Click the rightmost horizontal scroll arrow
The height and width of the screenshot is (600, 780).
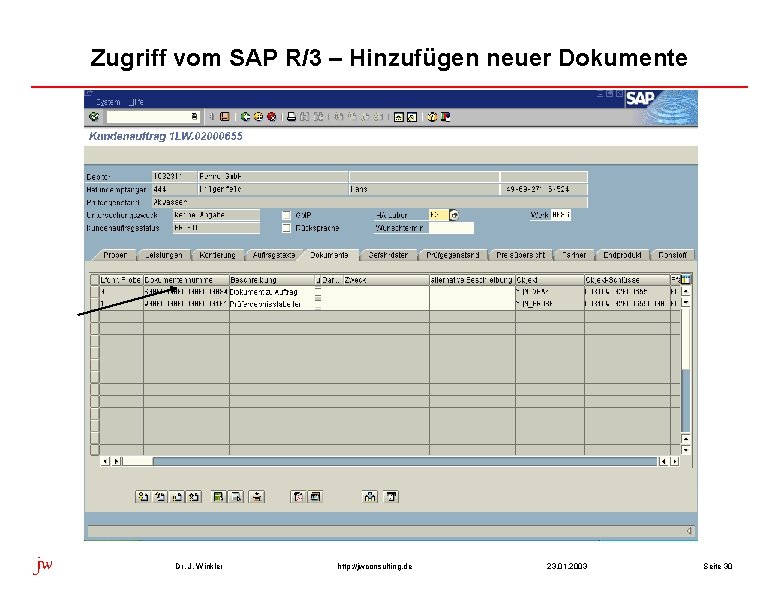(675, 461)
